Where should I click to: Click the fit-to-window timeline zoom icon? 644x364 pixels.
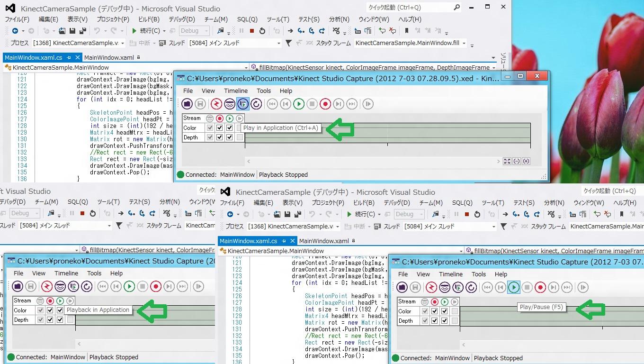pos(507,161)
